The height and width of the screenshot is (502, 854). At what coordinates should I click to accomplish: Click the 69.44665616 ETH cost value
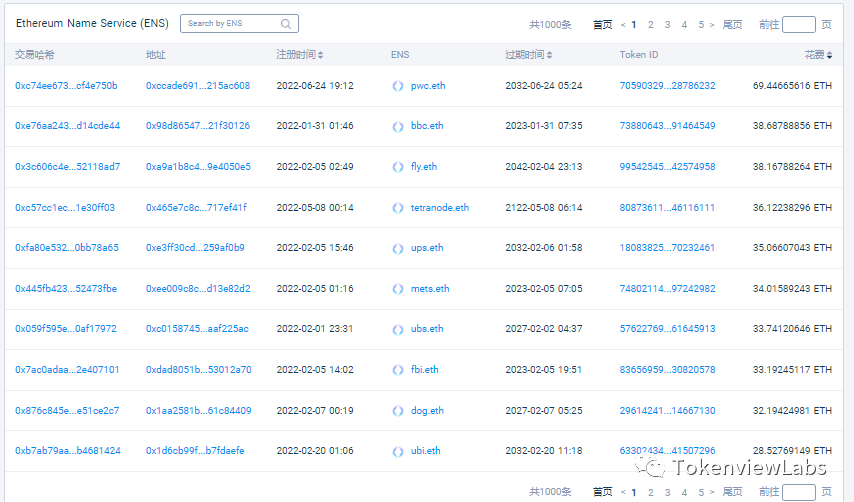click(x=792, y=85)
